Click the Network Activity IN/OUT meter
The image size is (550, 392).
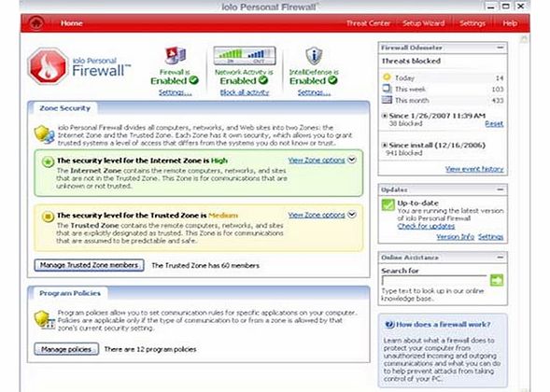coord(245,55)
